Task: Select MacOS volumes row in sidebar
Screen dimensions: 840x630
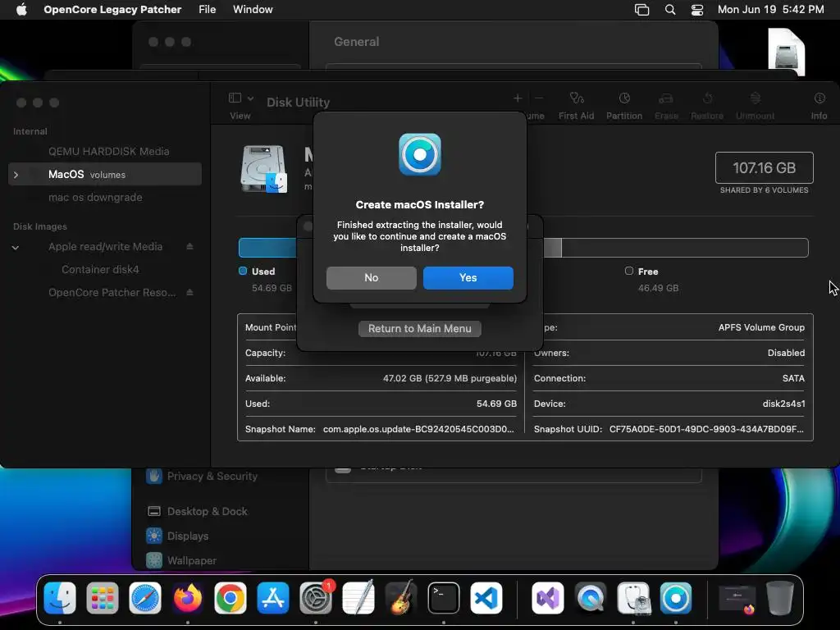Action: 105,174
